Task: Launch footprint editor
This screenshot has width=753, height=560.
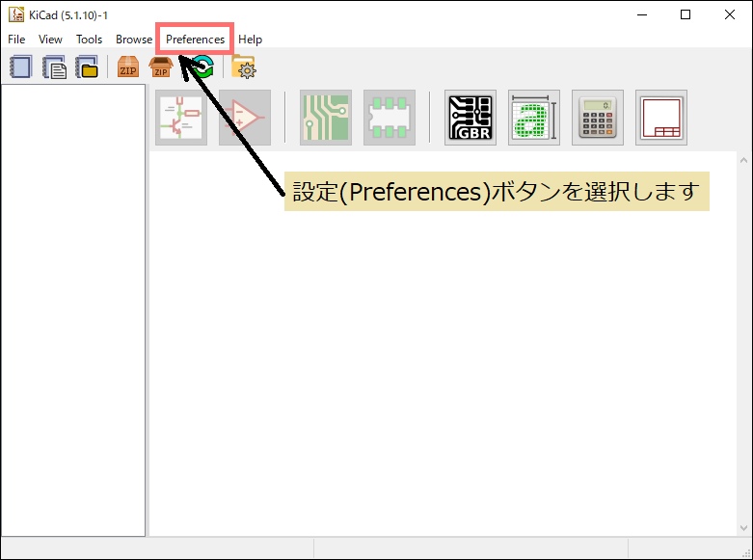Action: point(390,118)
